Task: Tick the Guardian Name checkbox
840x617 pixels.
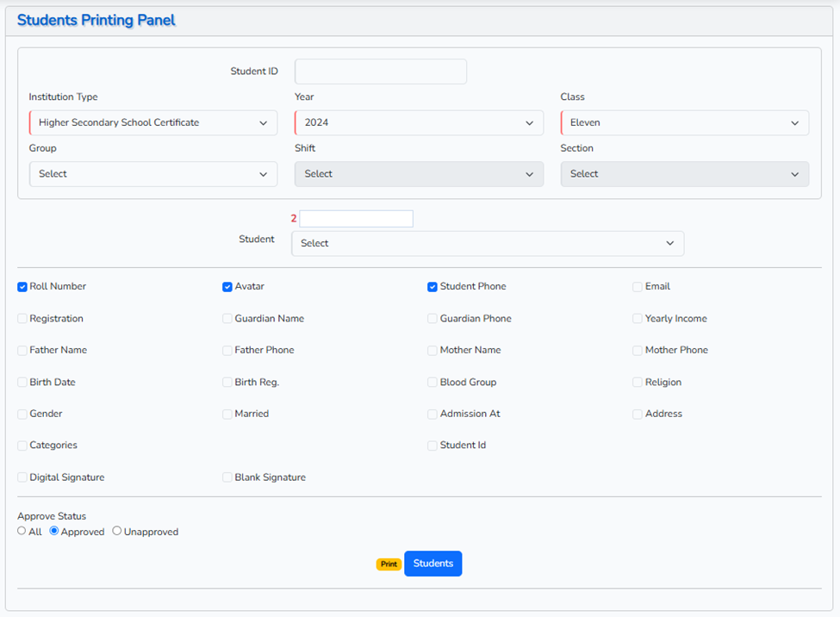Action: [227, 319]
